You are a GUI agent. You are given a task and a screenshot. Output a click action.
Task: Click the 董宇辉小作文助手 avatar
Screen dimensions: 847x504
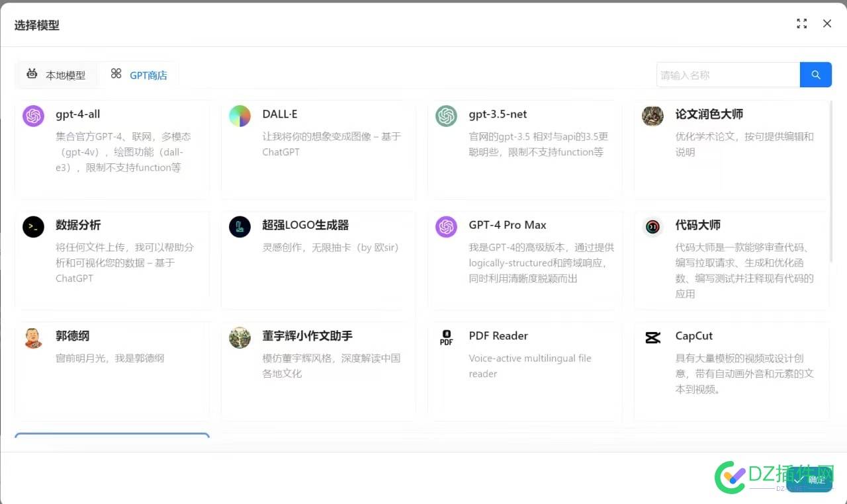click(x=240, y=338)
